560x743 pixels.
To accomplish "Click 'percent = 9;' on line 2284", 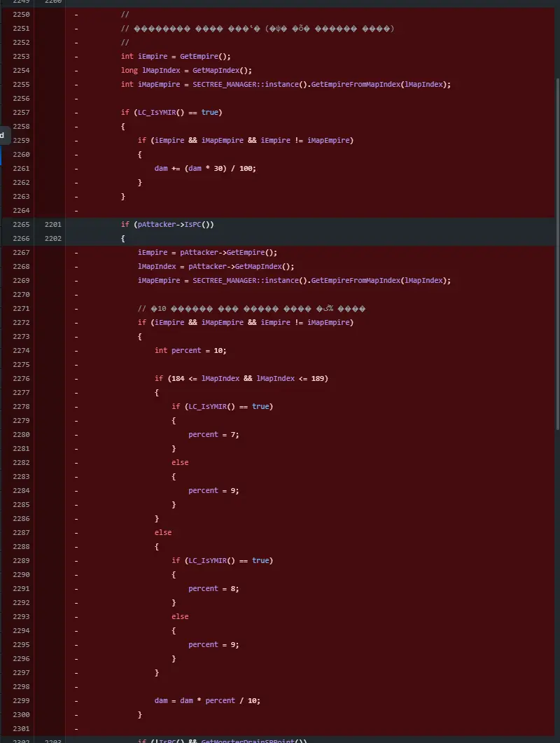I will 213,490.
